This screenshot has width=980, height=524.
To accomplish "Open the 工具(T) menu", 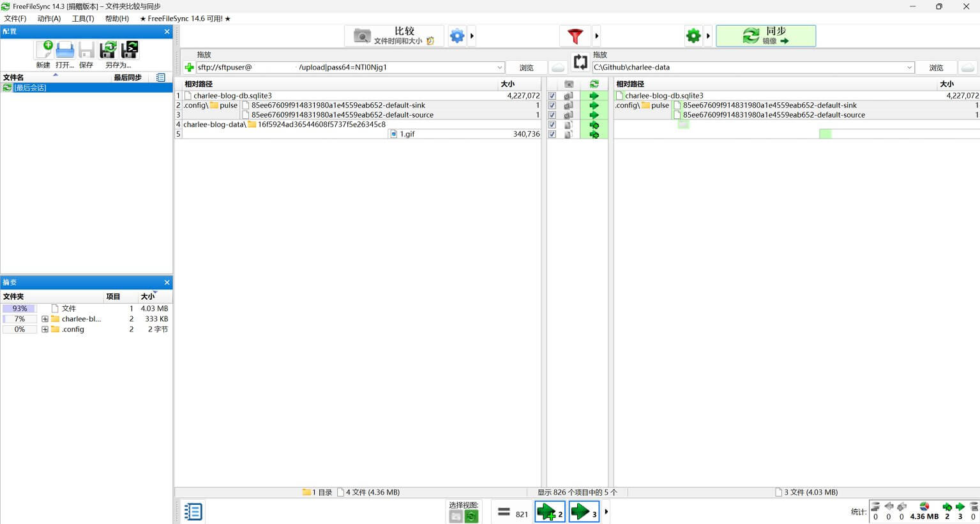I will [x=82, y=19].
